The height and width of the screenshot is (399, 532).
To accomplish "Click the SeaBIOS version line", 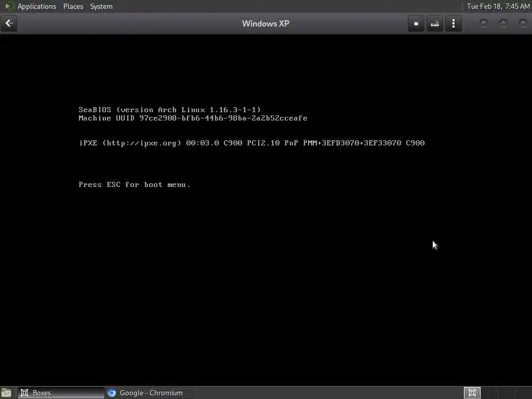I will [170, 110].
